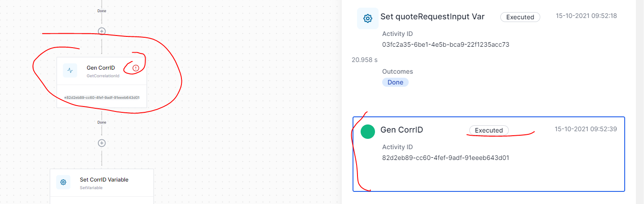Viewport: 644px width, 204px height.
Task: Click activity ID starting with 03fc2a35
Action: pyautogui.click(x=446, y=44)
